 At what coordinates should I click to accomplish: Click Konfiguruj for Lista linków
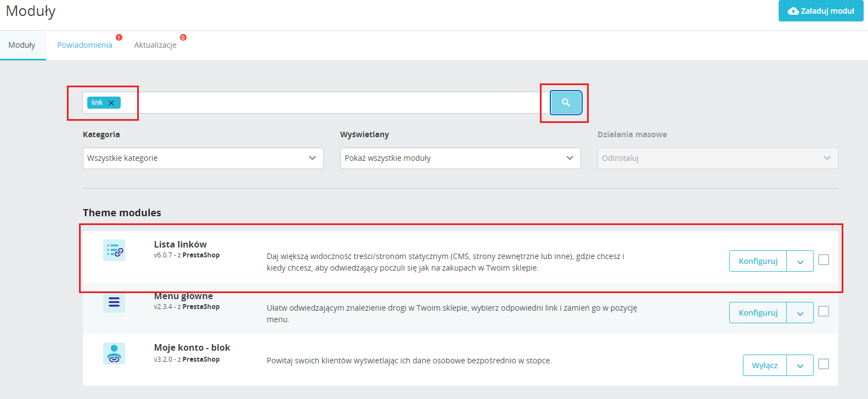click(x=758, y=261)
